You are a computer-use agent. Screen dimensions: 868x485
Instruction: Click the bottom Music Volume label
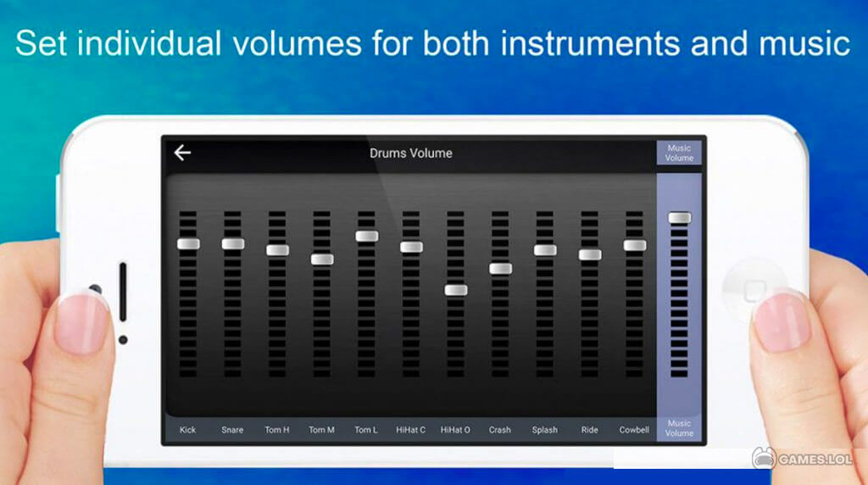click(x=679, y=428)
